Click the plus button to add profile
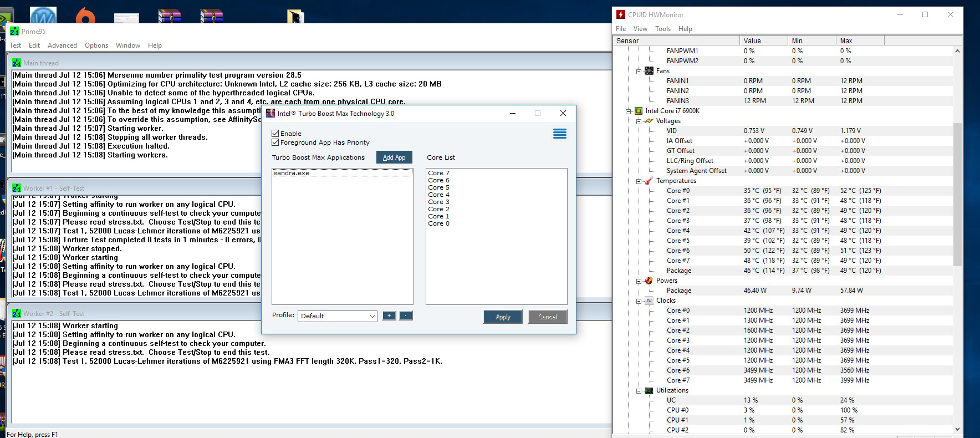This screenshot has width=980, height=438. [389, 316]
